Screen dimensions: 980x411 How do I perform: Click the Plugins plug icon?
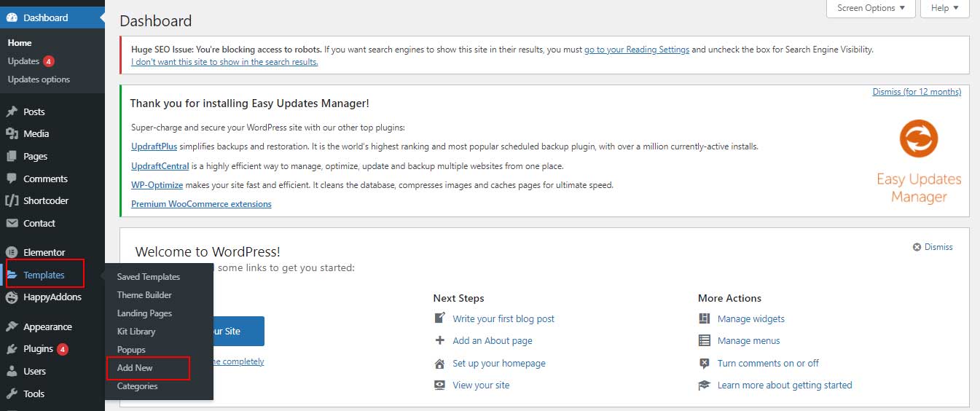coord(12,349)
